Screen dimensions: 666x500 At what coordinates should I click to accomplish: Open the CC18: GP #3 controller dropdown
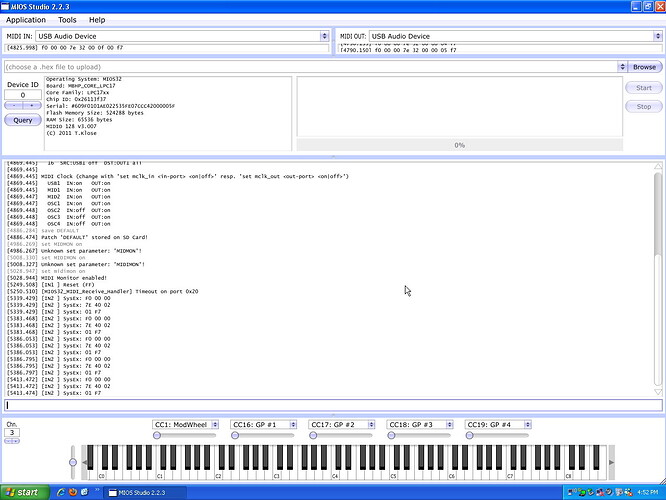pyautogui.click(x=449, y=424)
